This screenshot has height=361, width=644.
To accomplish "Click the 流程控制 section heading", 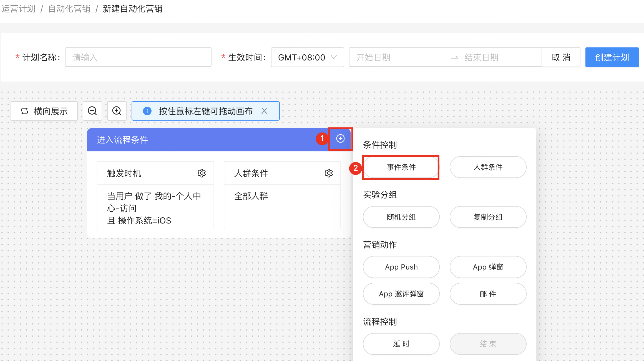I will point(380,322).
